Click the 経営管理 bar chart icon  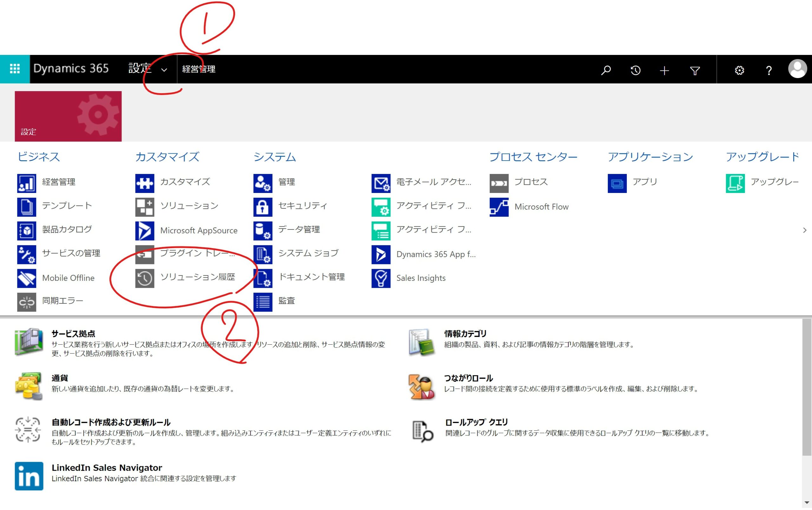(27, 183)
